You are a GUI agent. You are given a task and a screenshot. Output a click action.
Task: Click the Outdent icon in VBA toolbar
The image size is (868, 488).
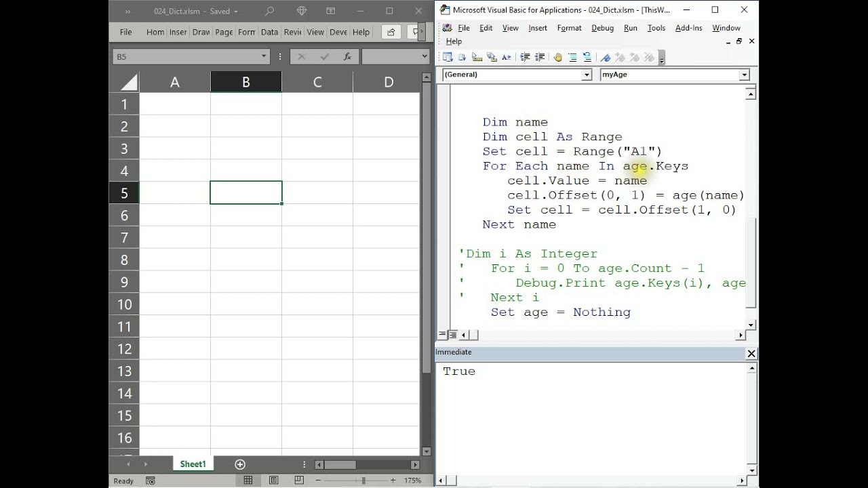tap(540, 58)
